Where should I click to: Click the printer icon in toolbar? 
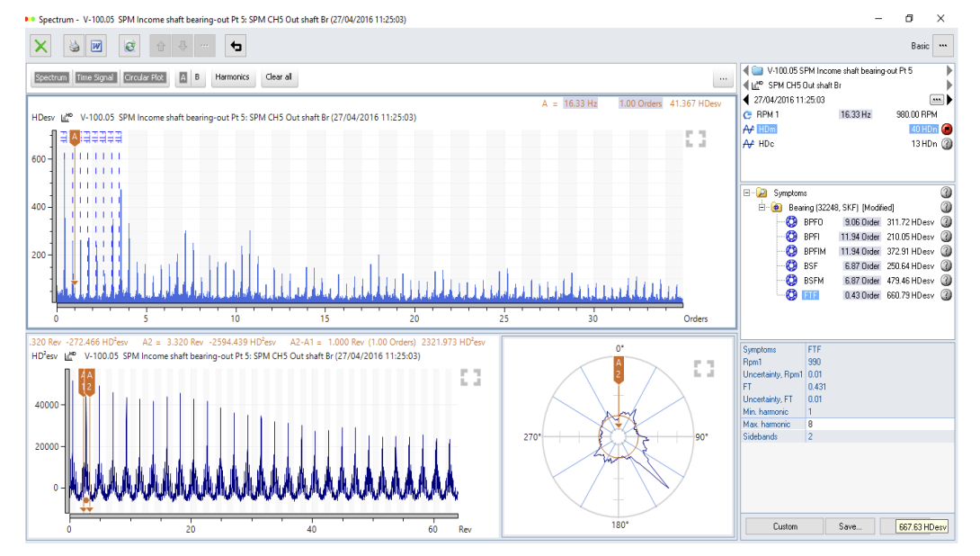(x=76, y=46)
